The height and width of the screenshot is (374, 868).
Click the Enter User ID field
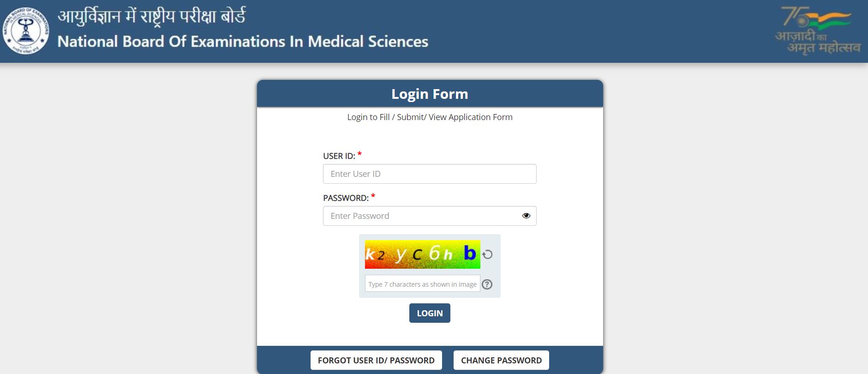coord(429,174)
